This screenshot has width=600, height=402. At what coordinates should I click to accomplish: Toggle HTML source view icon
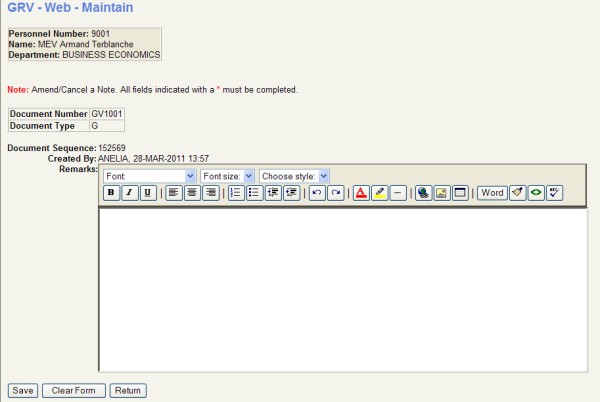(x=536, y=193)
